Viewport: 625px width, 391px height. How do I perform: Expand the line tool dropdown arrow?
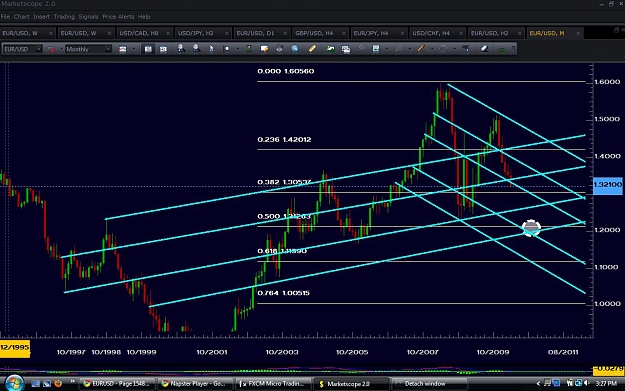coord(432,49)
